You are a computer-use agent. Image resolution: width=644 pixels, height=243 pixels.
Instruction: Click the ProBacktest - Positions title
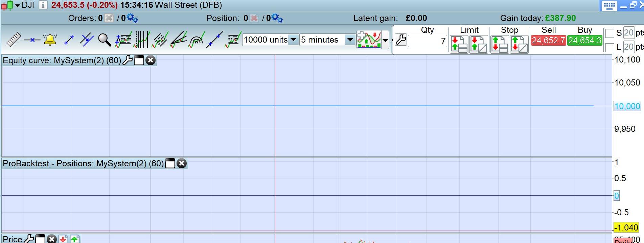[x=83, y=164]
